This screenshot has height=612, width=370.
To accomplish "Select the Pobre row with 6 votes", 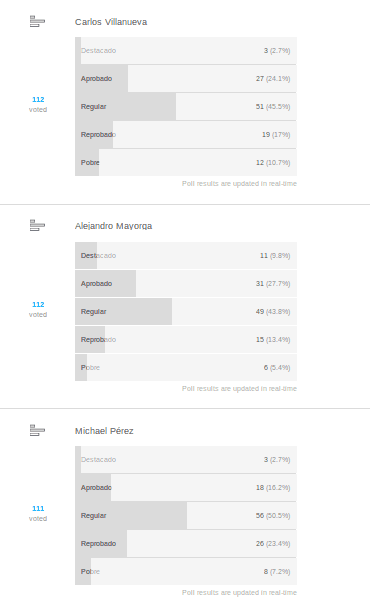I will 186,368.
